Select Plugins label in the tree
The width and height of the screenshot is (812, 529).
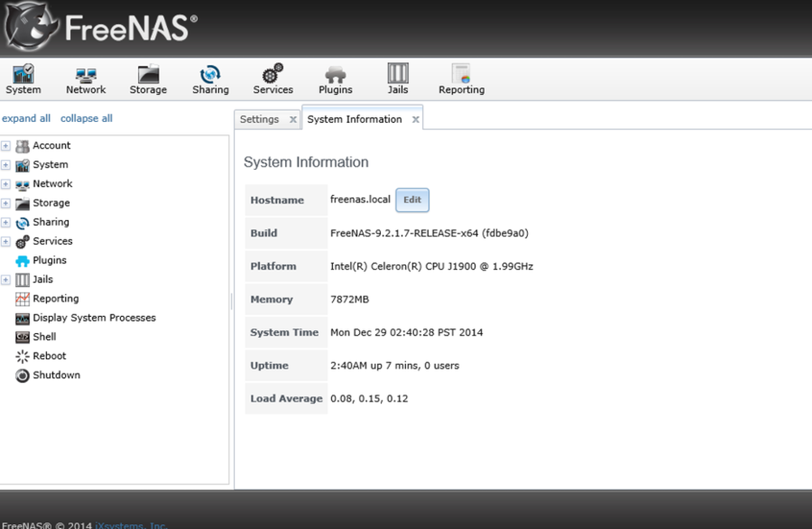[50, 260]
